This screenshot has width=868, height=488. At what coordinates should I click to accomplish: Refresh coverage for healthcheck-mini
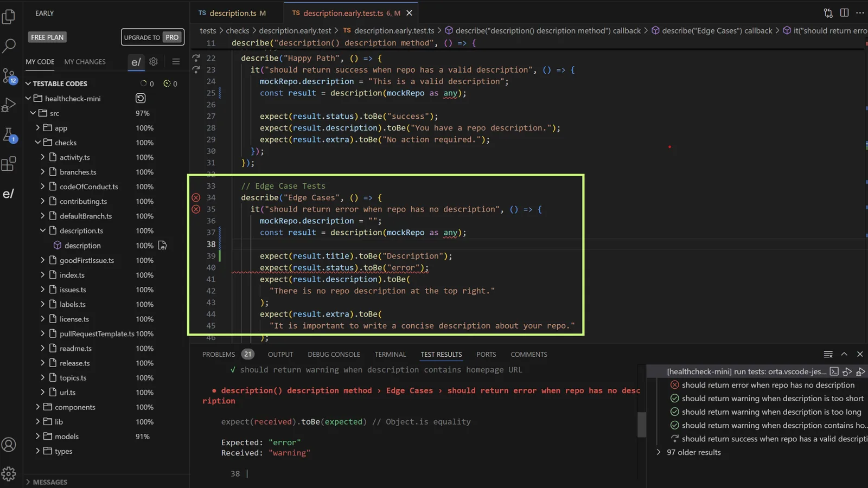click(x=141, y=98)
